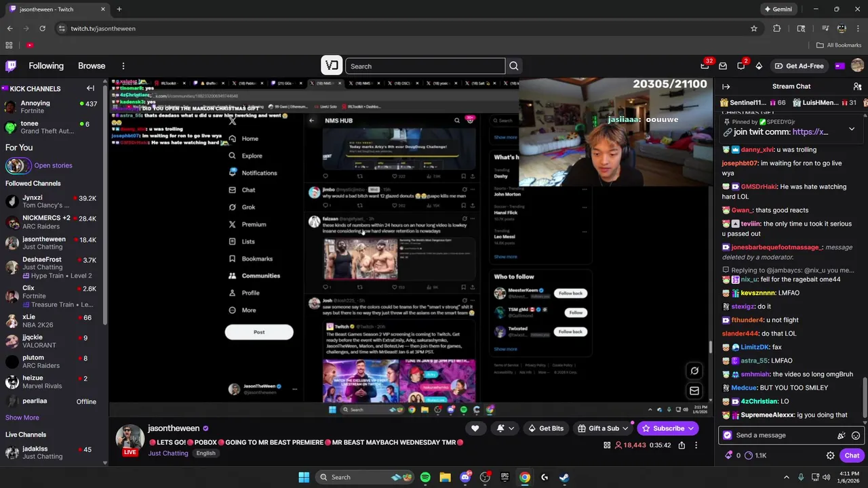
Task: Click the jasontheween streamer avatar
Action: point(129,438)
